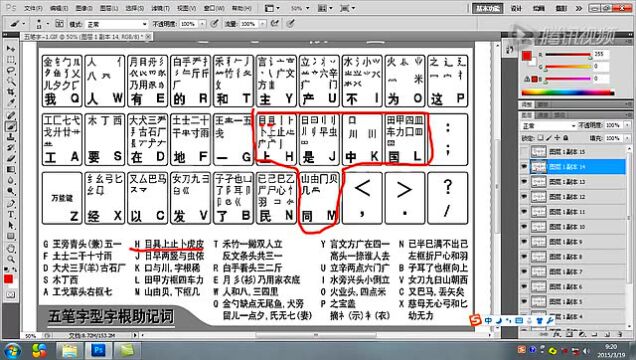636x360 pixels.
Task: Hide layer 图层 1 副本 11
Action: tap(524, 212)
